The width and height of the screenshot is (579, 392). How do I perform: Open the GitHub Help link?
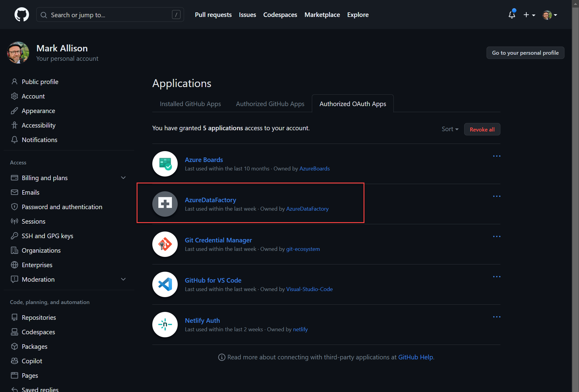click(x=416, y=357)
